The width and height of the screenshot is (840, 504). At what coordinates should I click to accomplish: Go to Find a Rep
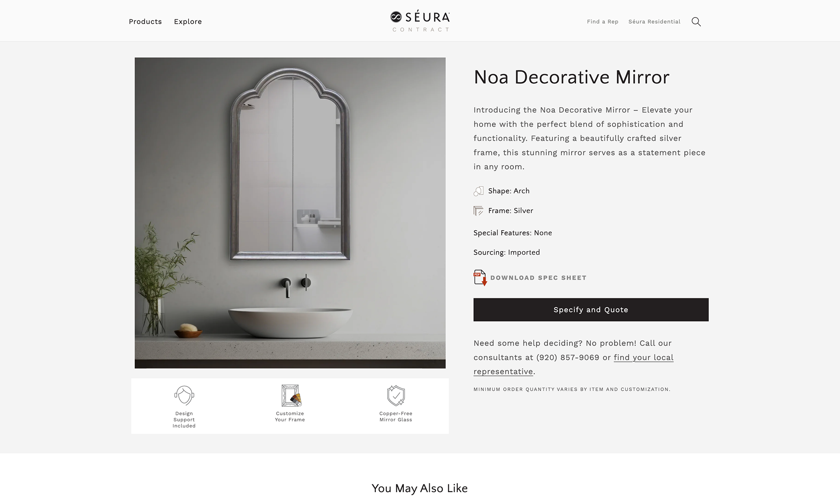tap(602, 21)
